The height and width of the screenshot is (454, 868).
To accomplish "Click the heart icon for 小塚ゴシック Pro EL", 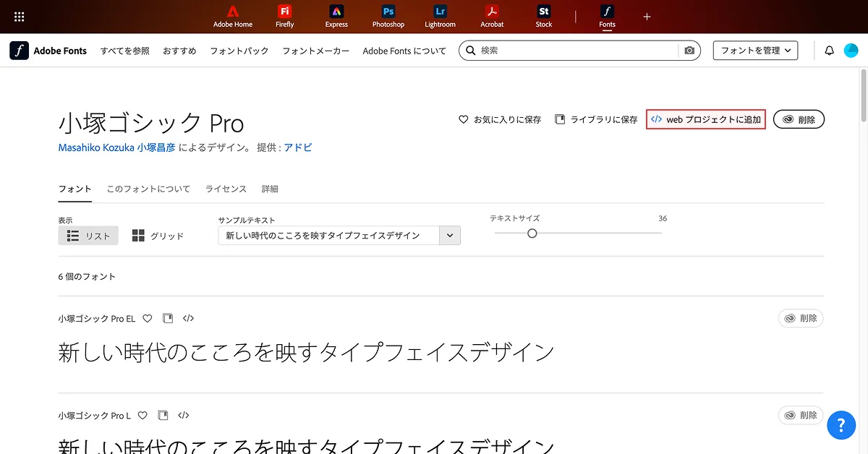I will click(x=148, y=318).
